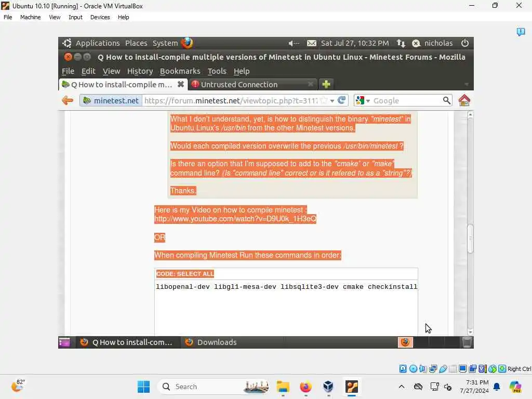Open File Explorer from Windows taskbar

(283, 387)
